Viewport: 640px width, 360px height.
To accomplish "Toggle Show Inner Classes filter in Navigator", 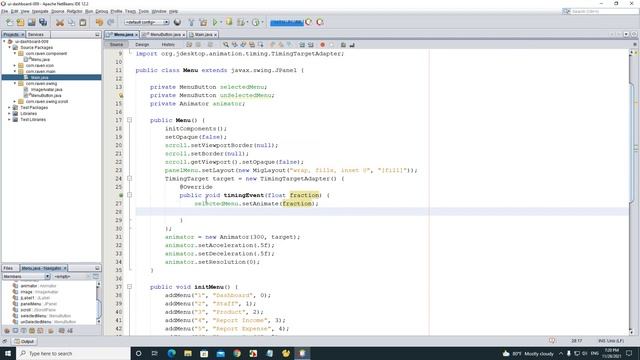I will [x=40, y=331].
